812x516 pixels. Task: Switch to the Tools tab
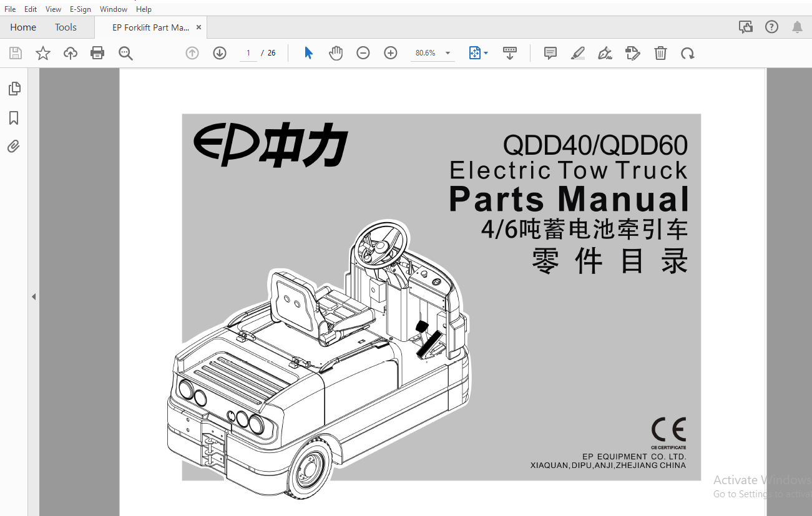(x=66, y=27)
